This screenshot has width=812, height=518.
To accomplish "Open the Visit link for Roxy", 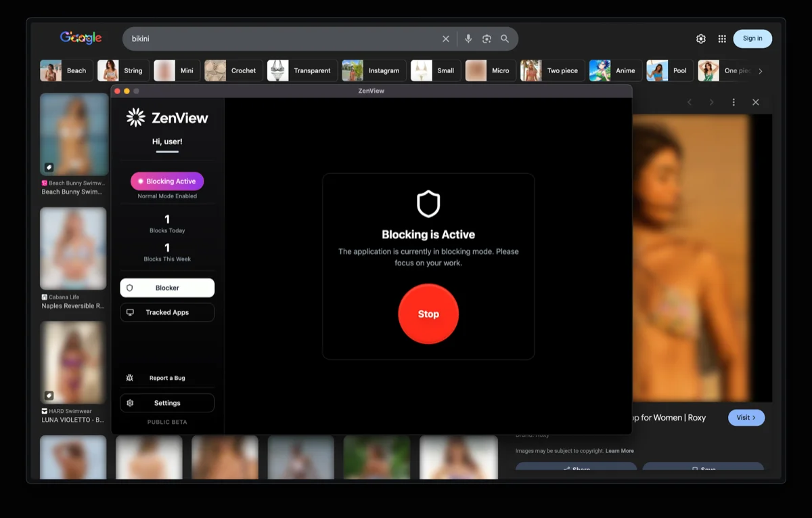I will [746, 417].
